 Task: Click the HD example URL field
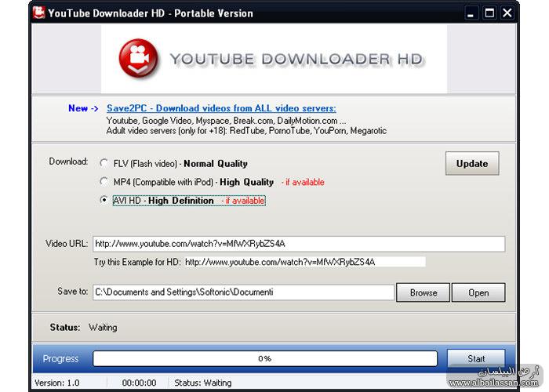304,262
